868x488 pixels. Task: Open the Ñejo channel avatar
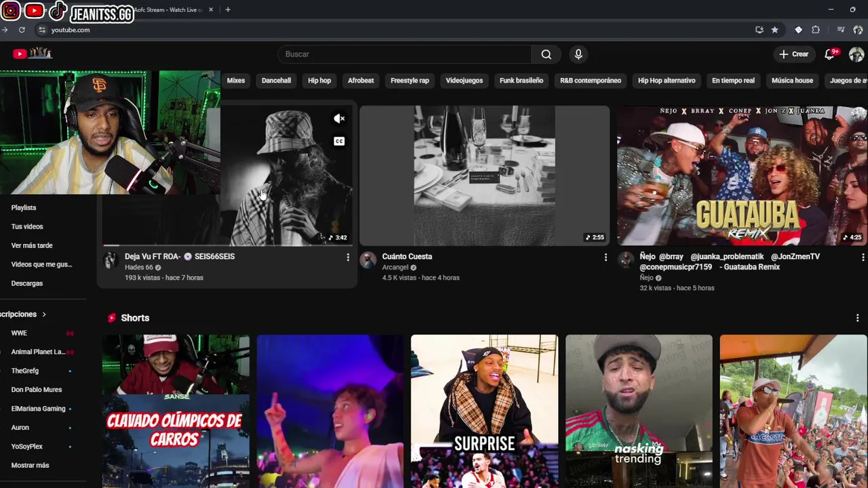click(625, 260)
